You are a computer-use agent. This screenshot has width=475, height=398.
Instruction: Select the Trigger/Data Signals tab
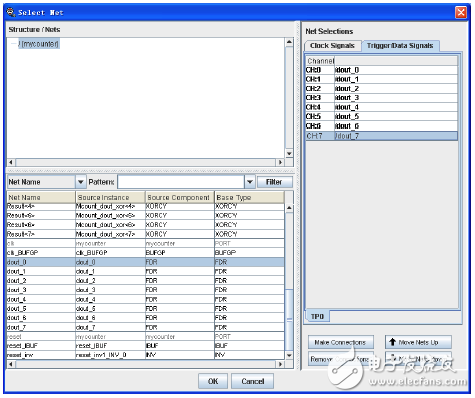click(x=400, y=46)
